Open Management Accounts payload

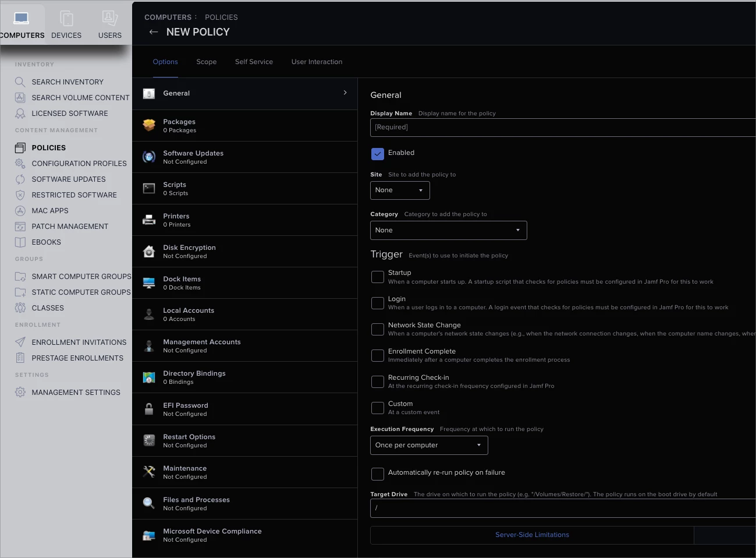(x=245, y=346)
